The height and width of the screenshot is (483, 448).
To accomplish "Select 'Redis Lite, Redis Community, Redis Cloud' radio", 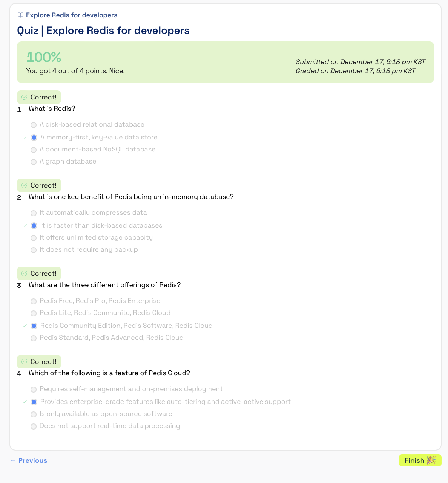I will [x=34, y=313].
